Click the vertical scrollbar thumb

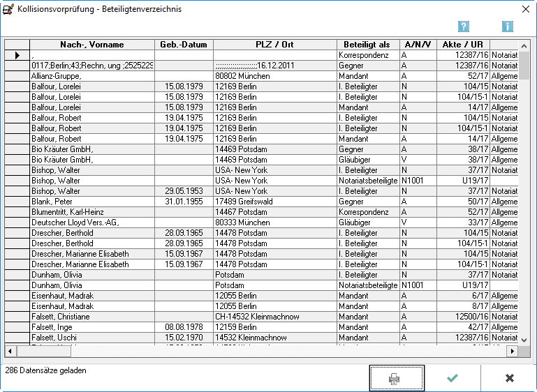(x=524, y=66)
